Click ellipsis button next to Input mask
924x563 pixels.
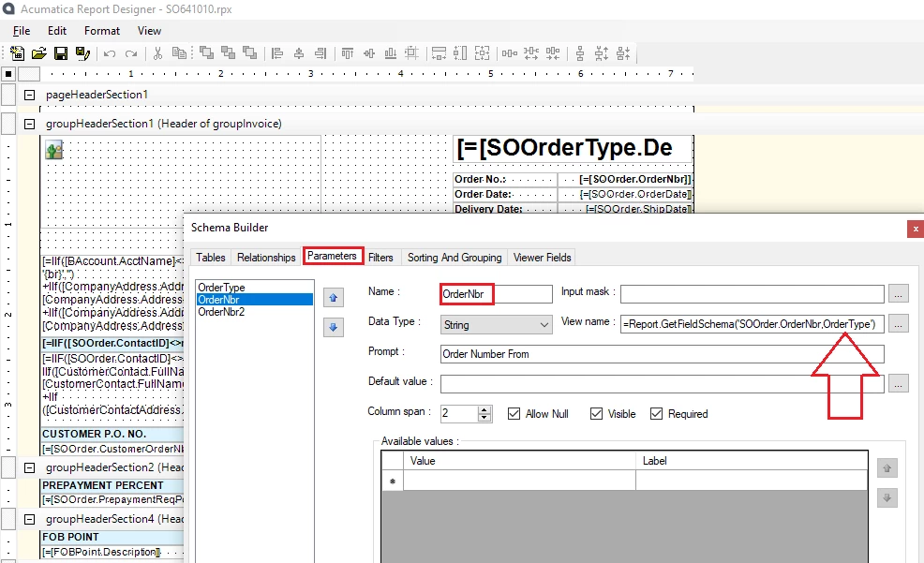pos(898,293)
